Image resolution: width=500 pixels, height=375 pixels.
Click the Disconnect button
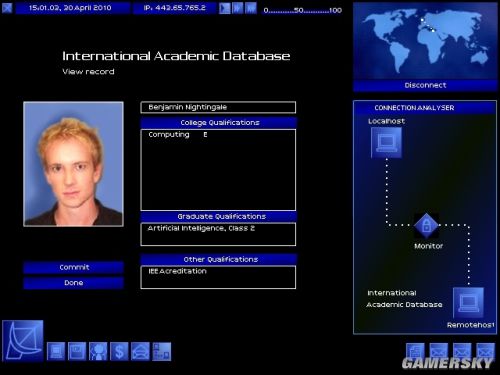pos(425,85)
